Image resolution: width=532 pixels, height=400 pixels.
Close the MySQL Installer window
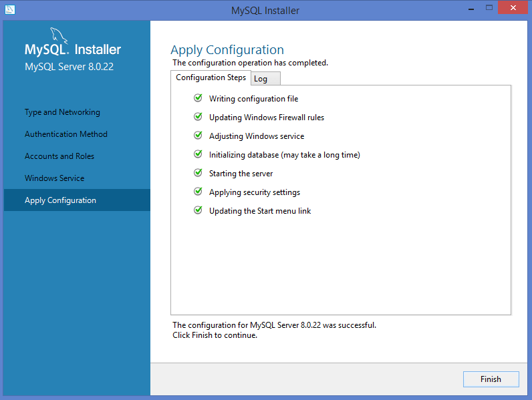click(x=513, y=7)
